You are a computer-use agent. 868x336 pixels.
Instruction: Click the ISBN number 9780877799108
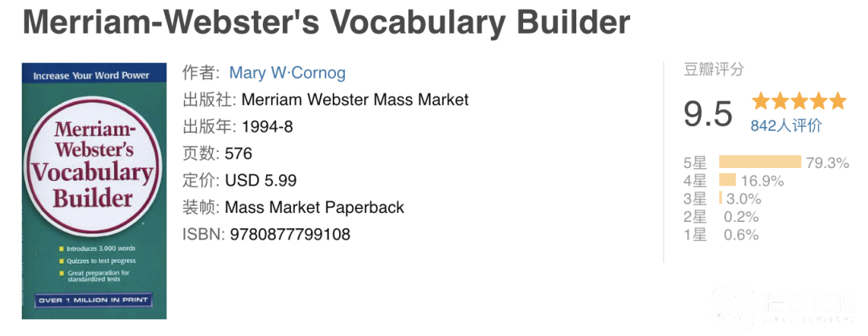pyautogui.click(x=287, y=235)
